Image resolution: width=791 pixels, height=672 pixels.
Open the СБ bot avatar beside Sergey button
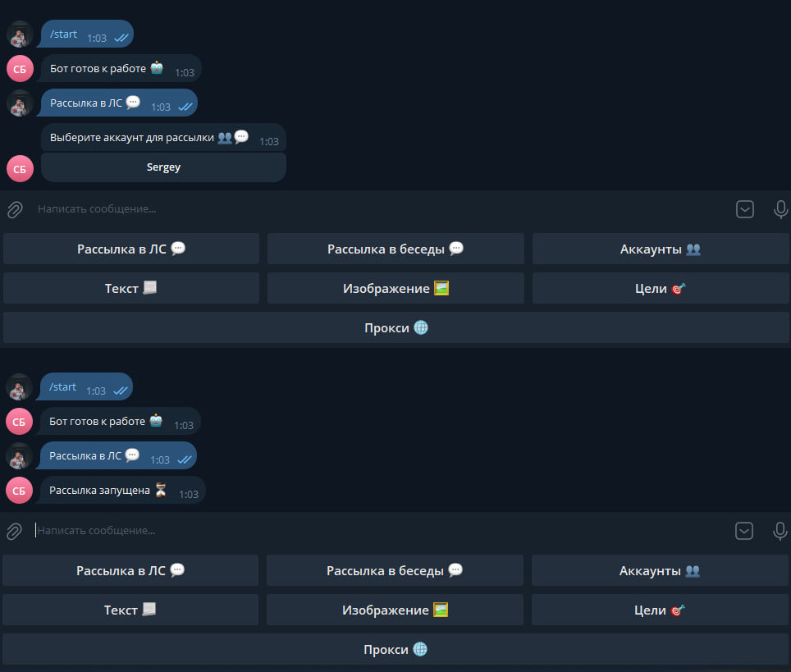click(20, 169)
